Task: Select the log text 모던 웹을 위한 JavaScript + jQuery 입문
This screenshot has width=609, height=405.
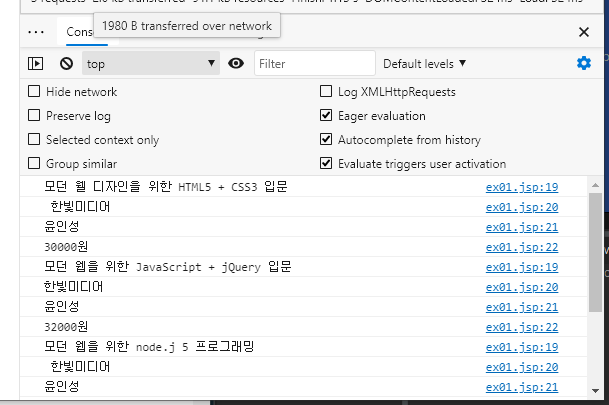Action: pyautogui.click(x=168, y=267)
